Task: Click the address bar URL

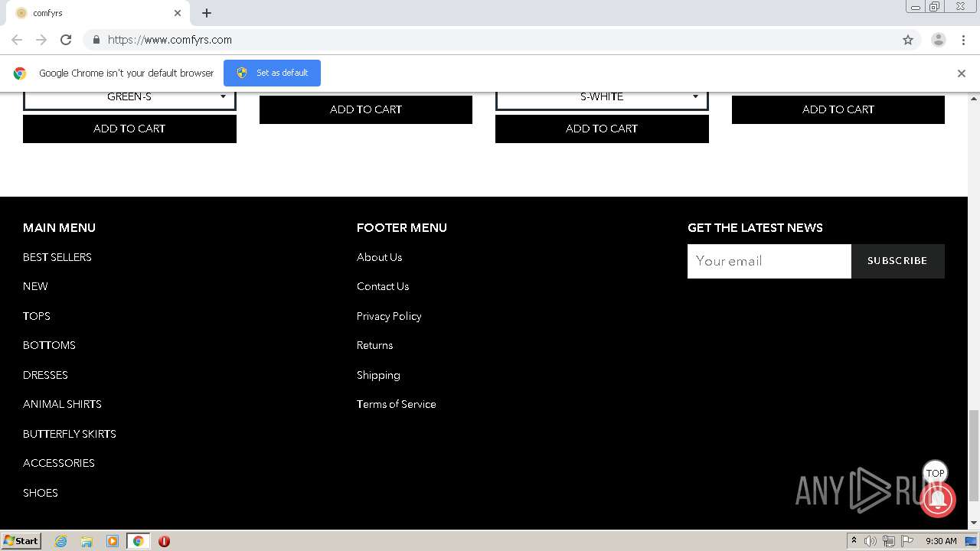Action: (170, 40)
